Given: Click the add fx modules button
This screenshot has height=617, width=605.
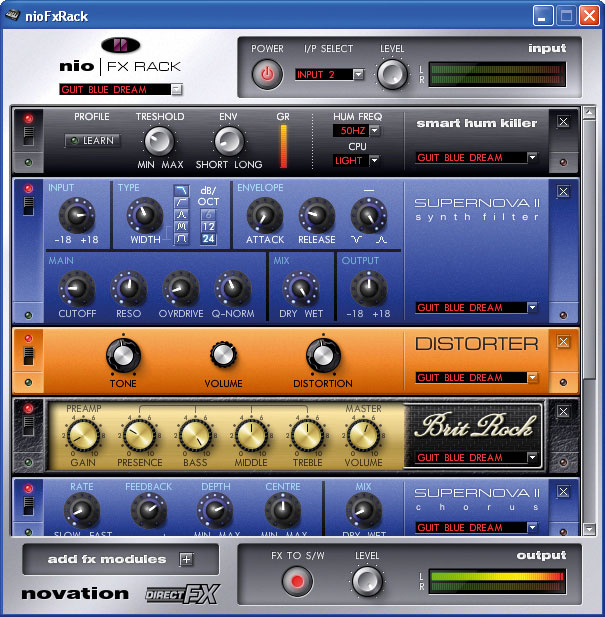Looking at the screenshot, I should (120, 559).
